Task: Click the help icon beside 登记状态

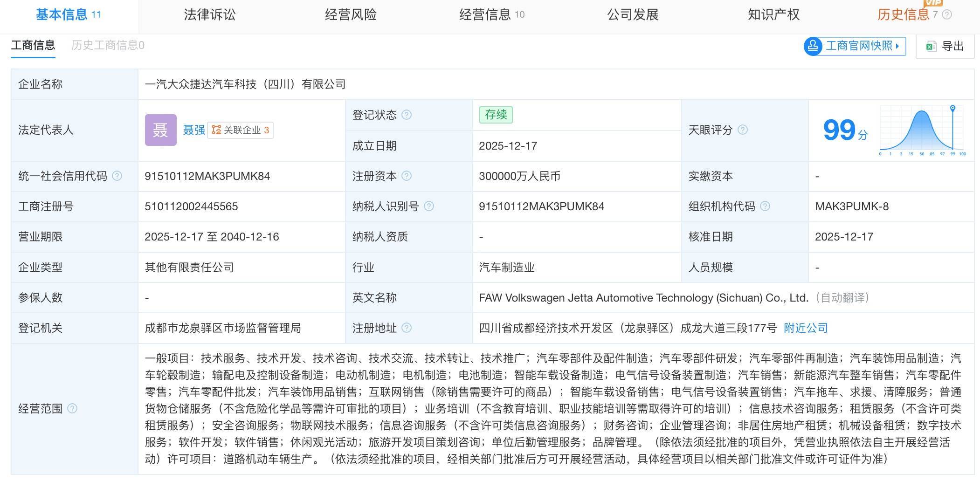Action: [406, 115]
